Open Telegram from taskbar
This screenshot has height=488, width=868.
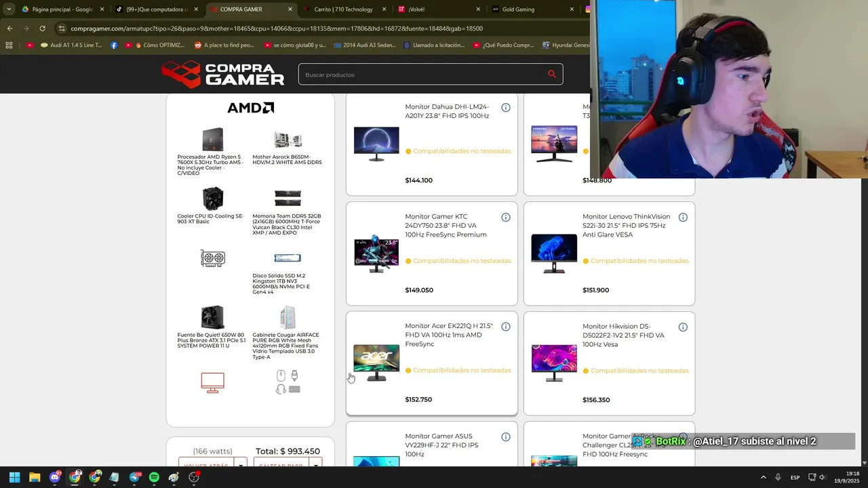pyautogui.click(x=134, y=477)
